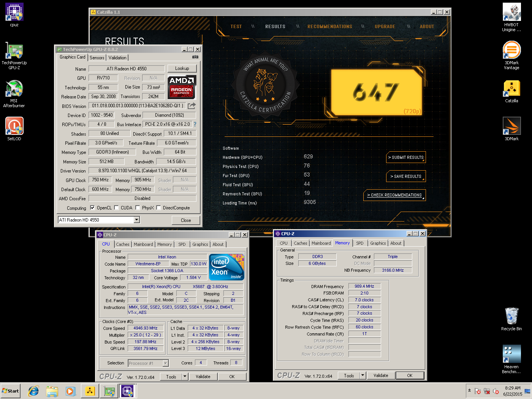Image resolution: width=532 pixels, height=399 pixels.
Task: Switch to Mainboard tab in left CPU-Z
Action: pyautogui.click(x=143, y=244)
